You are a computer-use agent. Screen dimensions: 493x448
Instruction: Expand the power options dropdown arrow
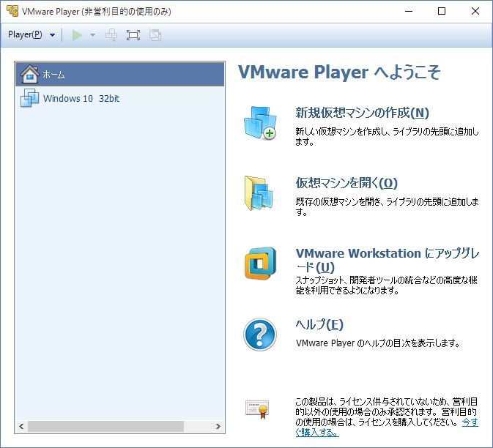(92, 35)
